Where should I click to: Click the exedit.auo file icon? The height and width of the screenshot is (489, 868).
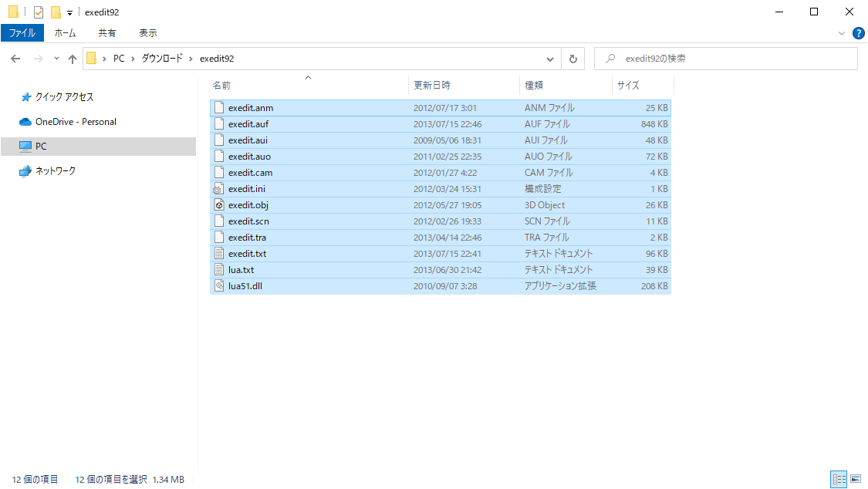[219, 156]
